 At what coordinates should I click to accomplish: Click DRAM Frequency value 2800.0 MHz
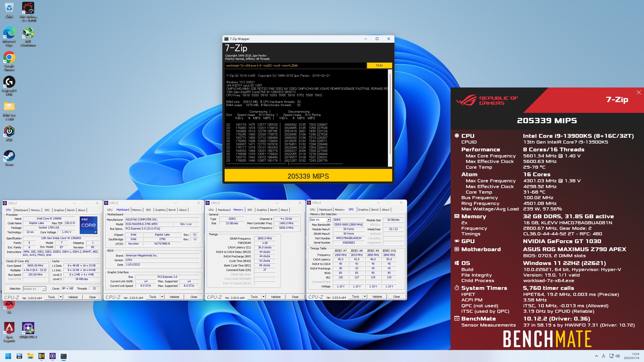click(x=265, y=239)
